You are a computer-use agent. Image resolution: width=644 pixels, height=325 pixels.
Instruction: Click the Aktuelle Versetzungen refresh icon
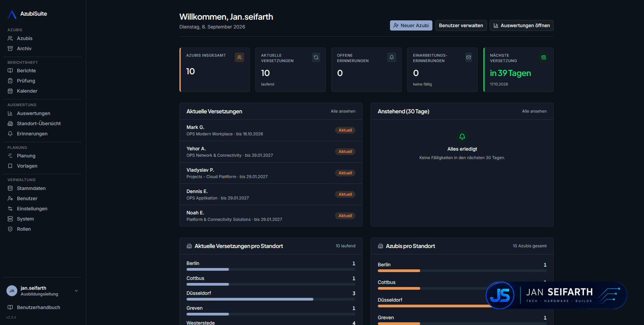point(316,57)
